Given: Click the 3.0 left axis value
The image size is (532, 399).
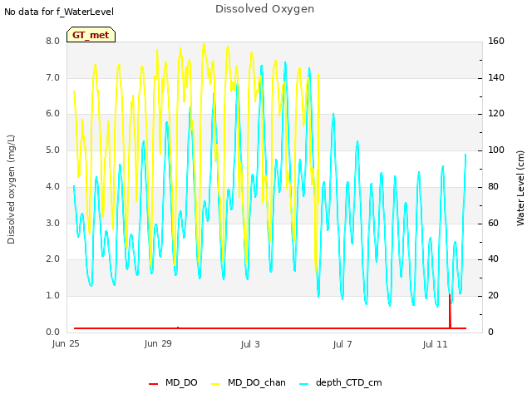Looking at the screenshot, I should click(52, 224).
